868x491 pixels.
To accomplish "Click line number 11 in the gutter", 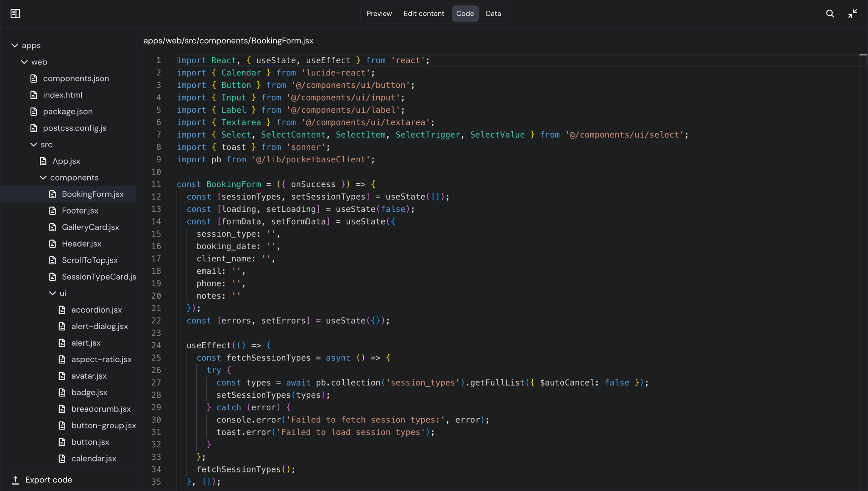I will pos(156,184).
